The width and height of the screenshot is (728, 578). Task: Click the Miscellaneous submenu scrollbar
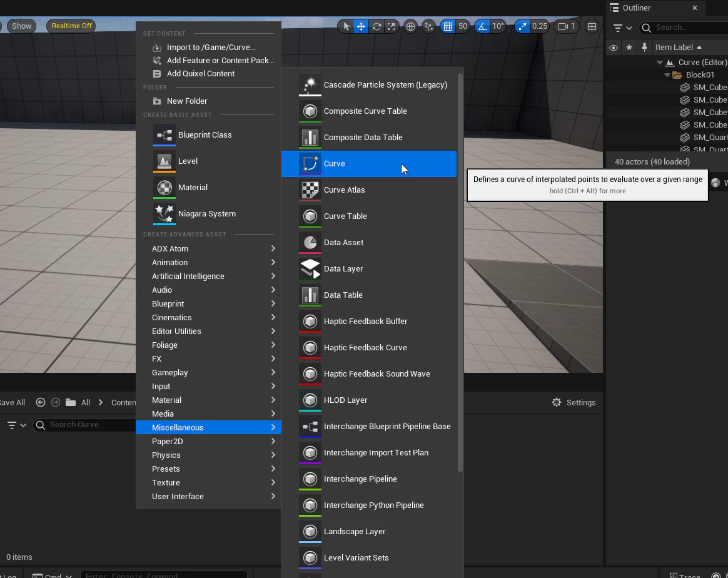pyautogui.click(x=460, y=273)
